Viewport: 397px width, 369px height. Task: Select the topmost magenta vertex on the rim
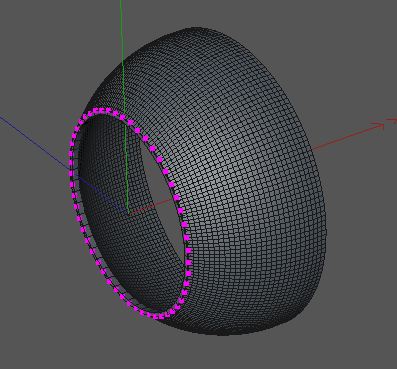point(103,110)
